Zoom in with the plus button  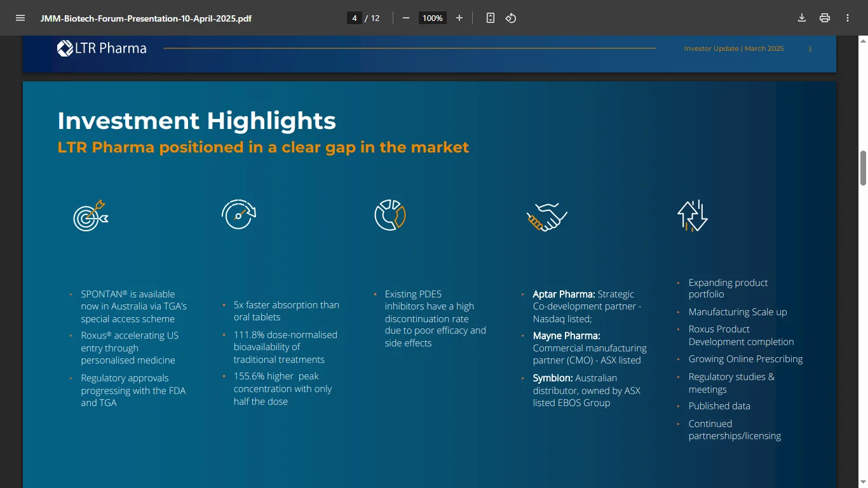459,18
